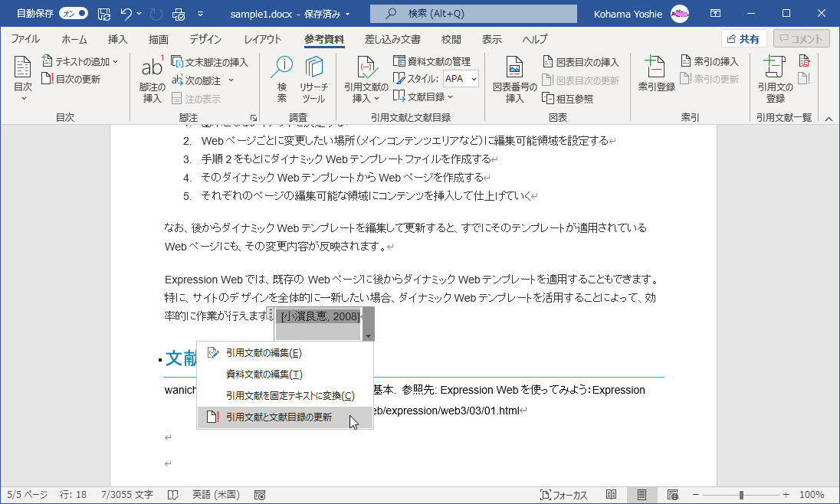Image resolution: width=840 pixels, height=504 pixels.
Task: Click the 引用文献一覧の挿入 icon
Action: coord(804,61)
